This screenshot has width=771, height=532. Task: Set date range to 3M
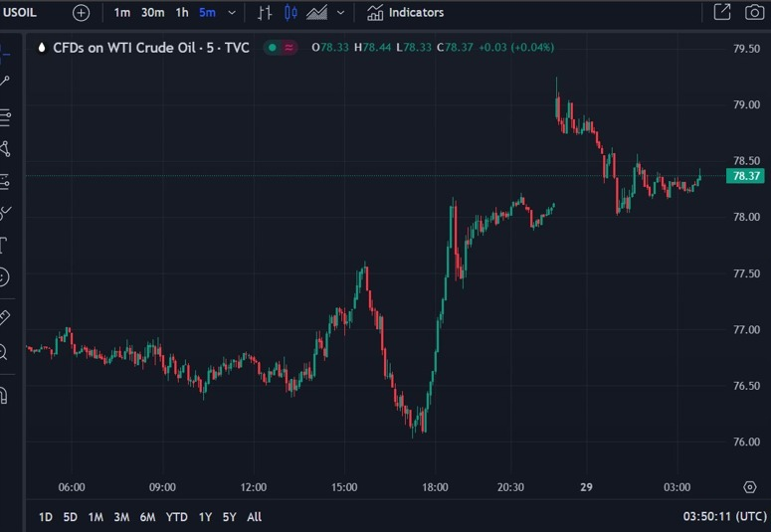point(121,517)
